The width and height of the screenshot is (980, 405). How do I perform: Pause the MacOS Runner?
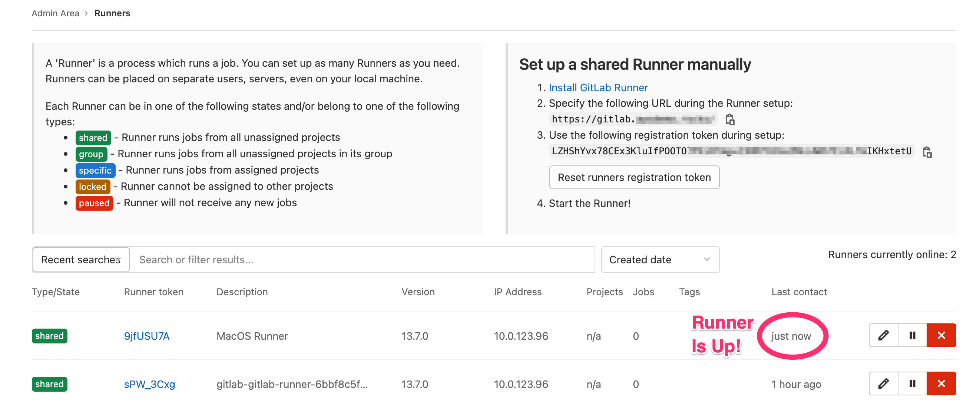pos(912,335)
